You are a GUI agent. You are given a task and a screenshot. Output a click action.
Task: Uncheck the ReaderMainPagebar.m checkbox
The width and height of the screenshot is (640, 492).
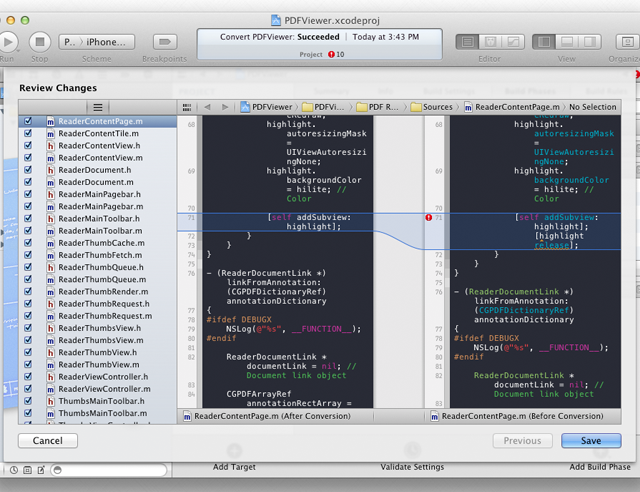(28, 206)
